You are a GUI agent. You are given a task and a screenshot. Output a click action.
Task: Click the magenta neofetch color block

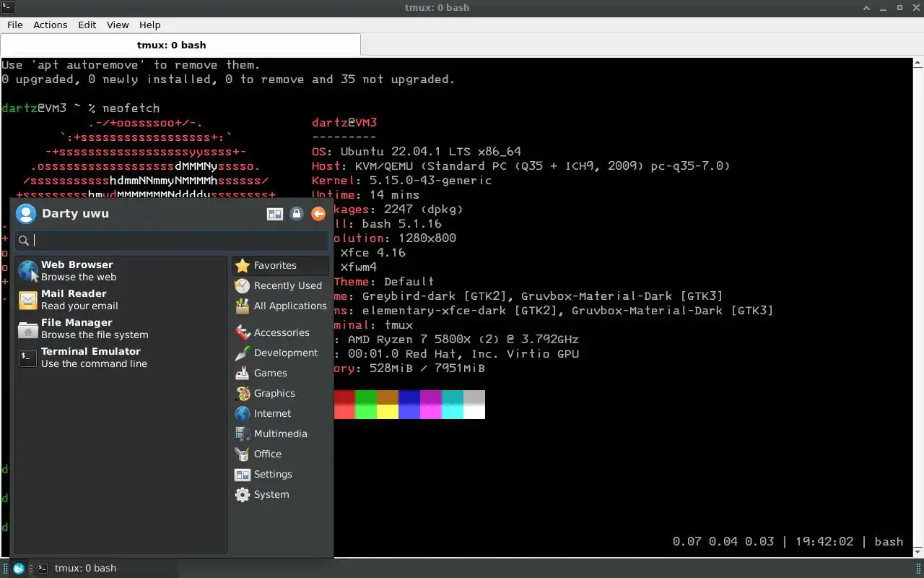[x=431, y=405]
